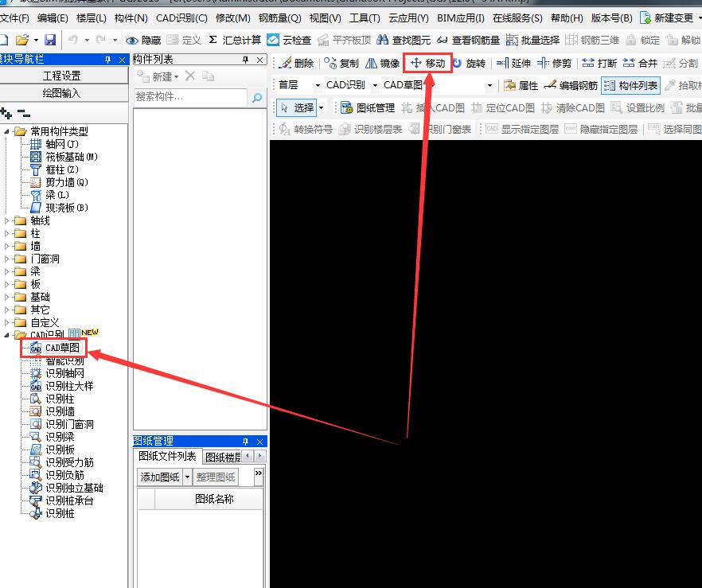Screen dimensions: 702x588
Task: Expand the 轴线 tree folder
Action: pyautogui.click(x=6, y=220)
